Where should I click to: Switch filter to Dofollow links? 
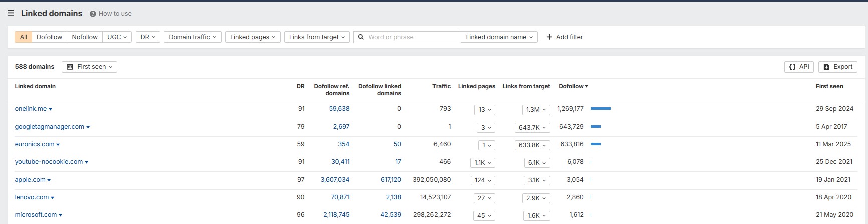point(49,37)
